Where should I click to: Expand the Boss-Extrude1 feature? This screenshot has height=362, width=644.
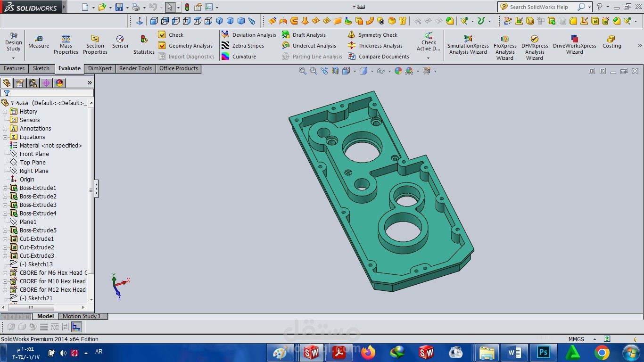click(x=5, y=188)
